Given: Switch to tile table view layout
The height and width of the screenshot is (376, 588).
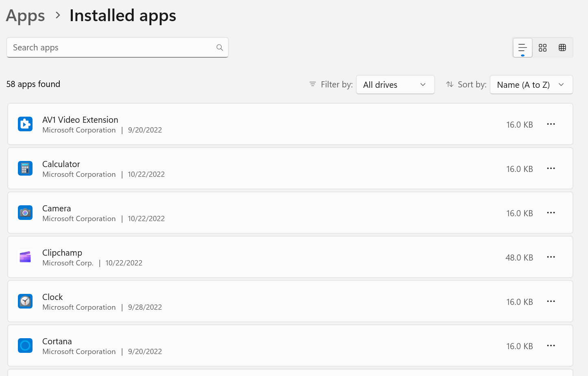Looking at the screenshot, I should pos(562,48).
